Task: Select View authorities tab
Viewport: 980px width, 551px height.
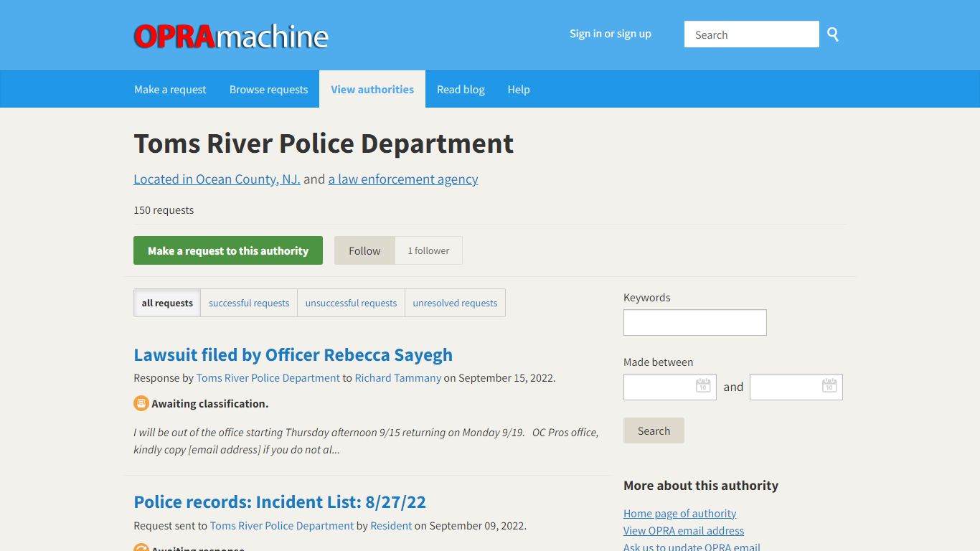Action: (372, 90)
